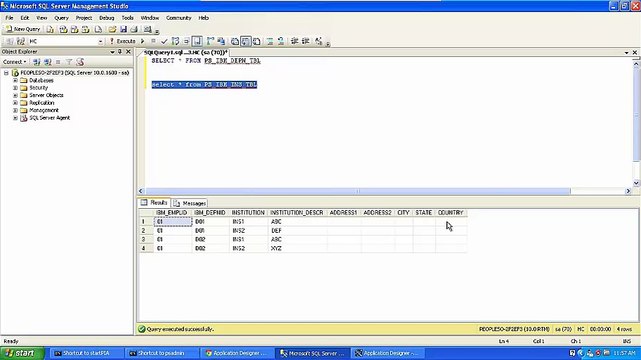This screenshot has width=641, height=360.
Task: Open the Connect dropdown in Object Explorer
Action: pyautogui.click(x=15, y=62)
